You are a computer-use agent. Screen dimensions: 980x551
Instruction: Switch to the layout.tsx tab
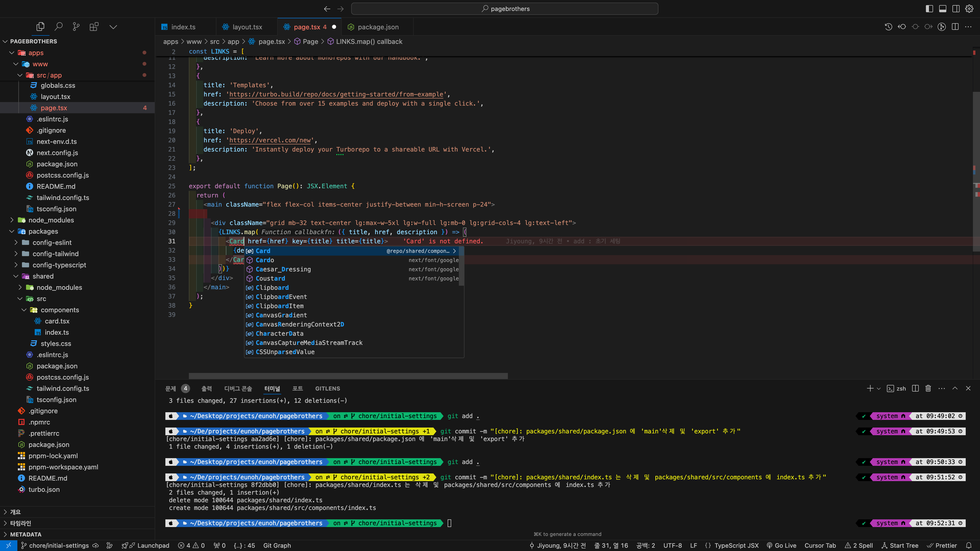pyautogui.click(x=247, y=27)
